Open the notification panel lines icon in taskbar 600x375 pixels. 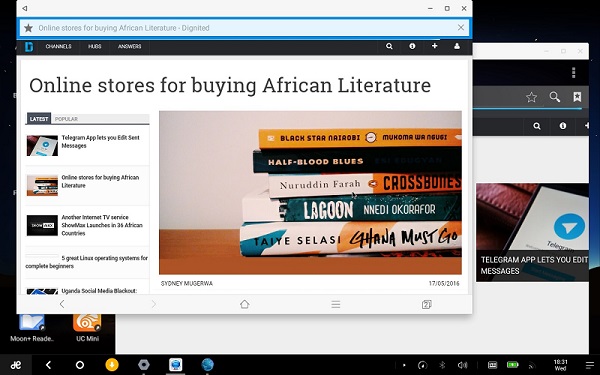click(x=590, y=365)
